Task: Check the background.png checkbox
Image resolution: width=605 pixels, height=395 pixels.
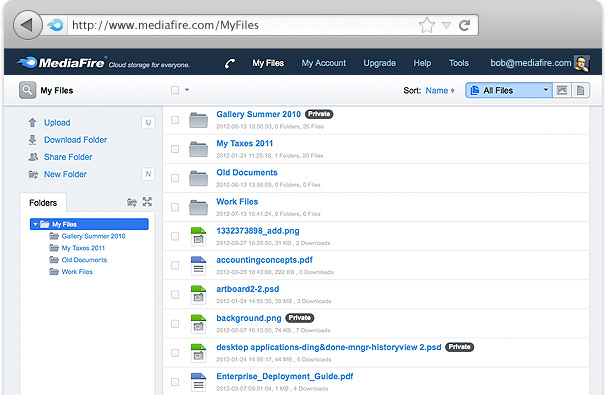Action: (175, 324)
